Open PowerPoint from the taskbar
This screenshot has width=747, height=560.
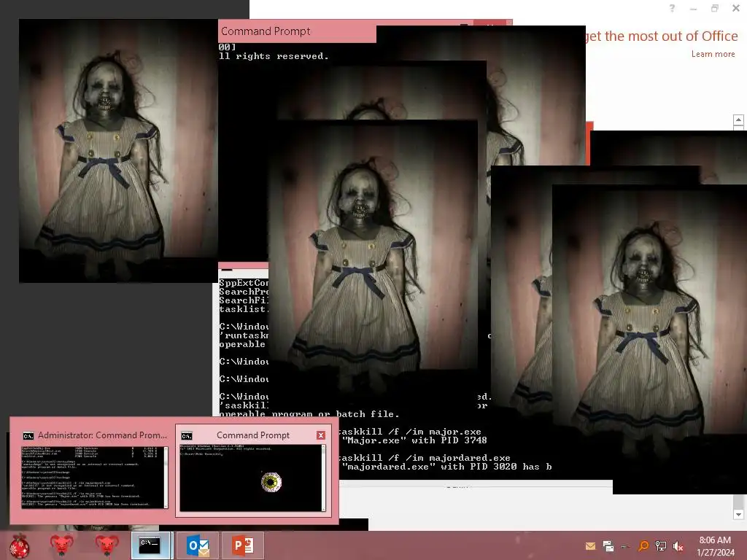[x=243, y=545]
